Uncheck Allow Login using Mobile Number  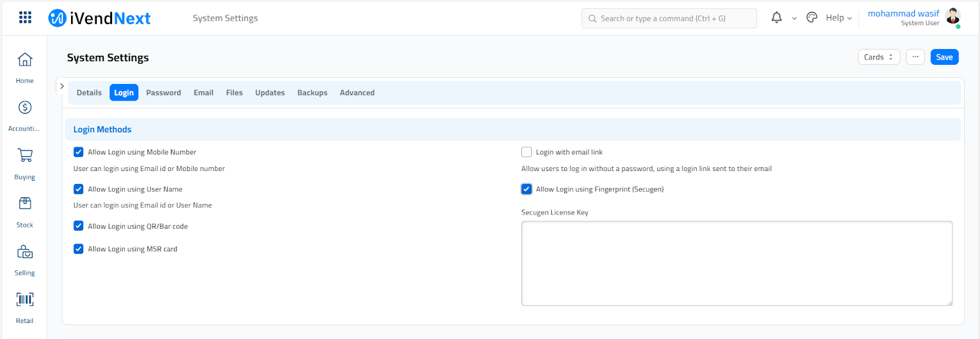pyautogui.click(x=78, y=152)
